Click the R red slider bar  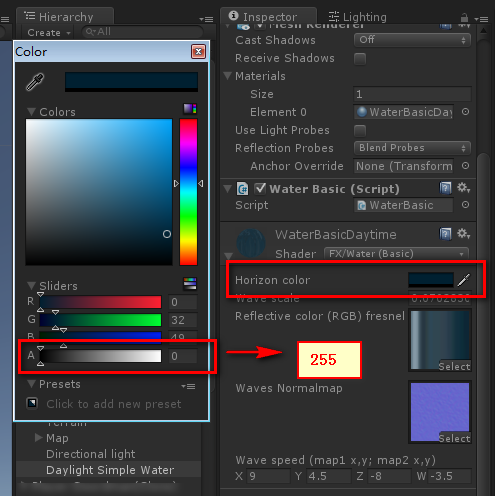point(100,302)
